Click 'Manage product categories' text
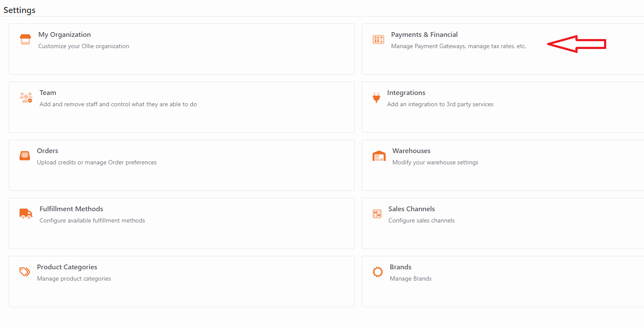This screenshot has width=644, height=327. point(74,278)
